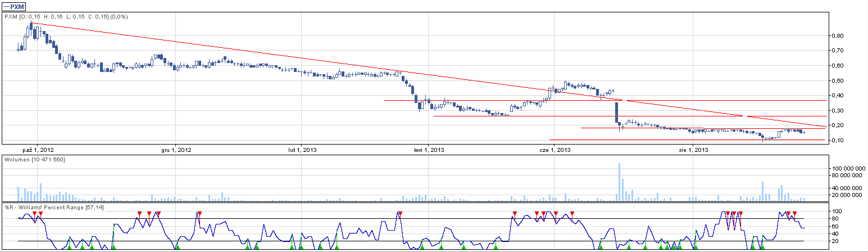The image size is (868, 252).
Task: Click the large falling candle in mid-June 2013
Action: point(617,112)
